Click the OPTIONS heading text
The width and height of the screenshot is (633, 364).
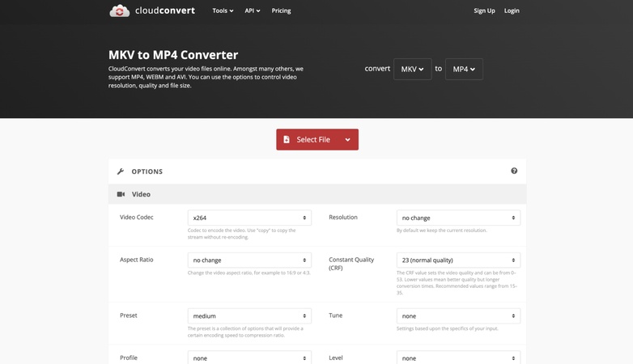[x=147, y=171]
